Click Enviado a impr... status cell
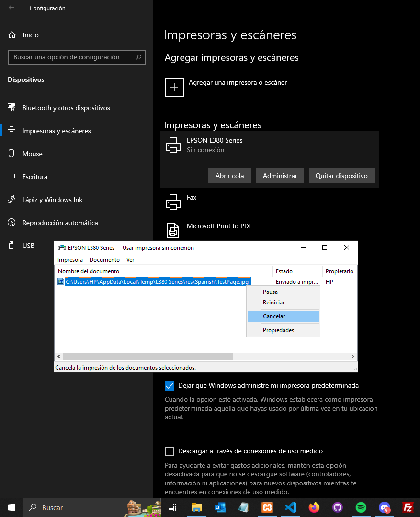Image resolution: width=420 pixels, height=517 pixels. point(297,282)
